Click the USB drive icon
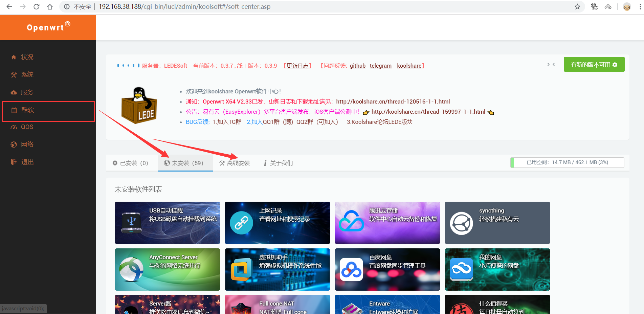Viewport: 644px width, 314px height. 131,223
